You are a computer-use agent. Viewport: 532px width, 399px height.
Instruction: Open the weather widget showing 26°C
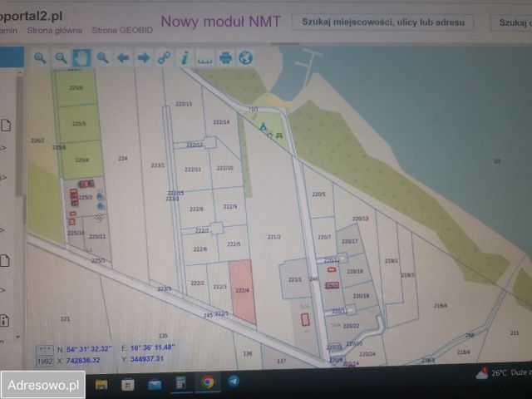point(504,373)
